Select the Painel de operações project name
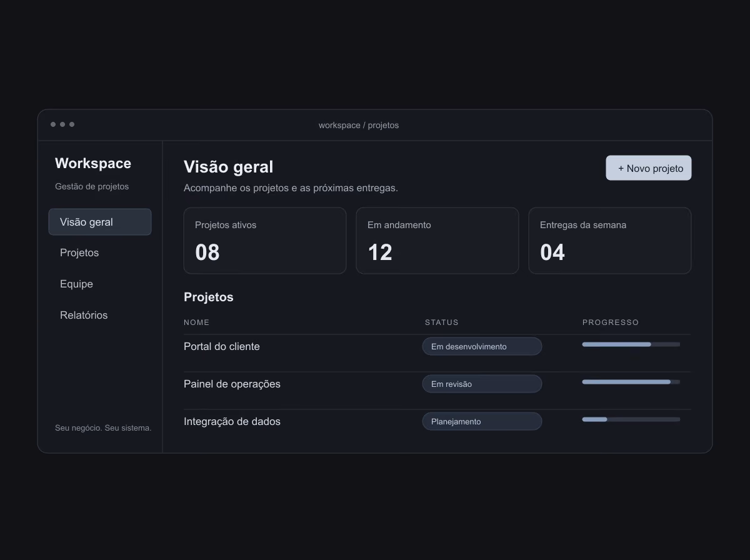Screen dimensions: 750x560 [232, 384]
